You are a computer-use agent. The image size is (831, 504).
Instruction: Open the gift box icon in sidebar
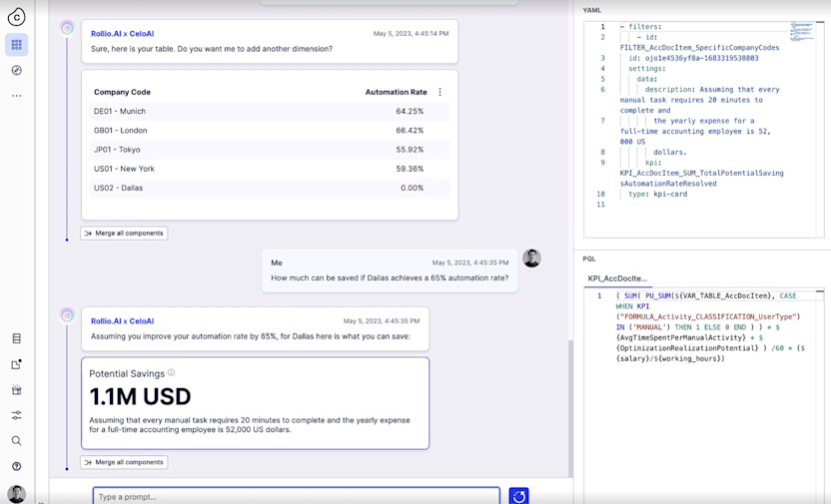tap(16, 390)
